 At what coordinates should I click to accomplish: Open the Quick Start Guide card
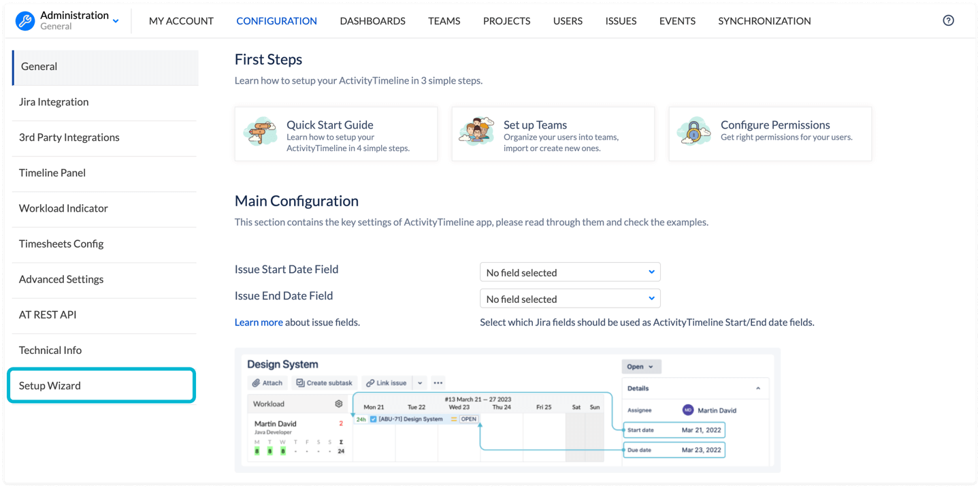336,134
